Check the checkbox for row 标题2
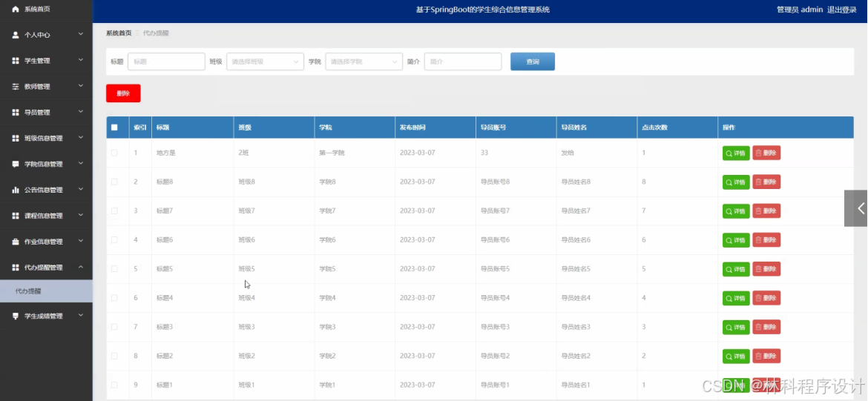 click(114, 356)
